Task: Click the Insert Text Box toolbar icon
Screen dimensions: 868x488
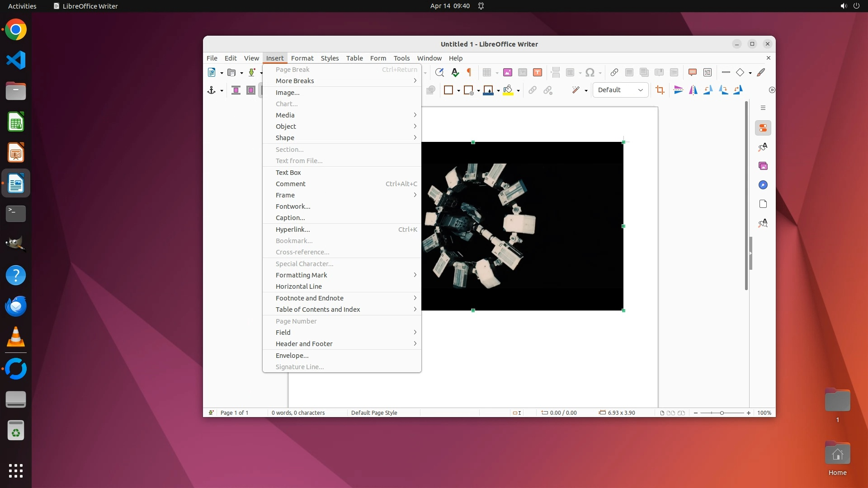Action: coord(538,72)
